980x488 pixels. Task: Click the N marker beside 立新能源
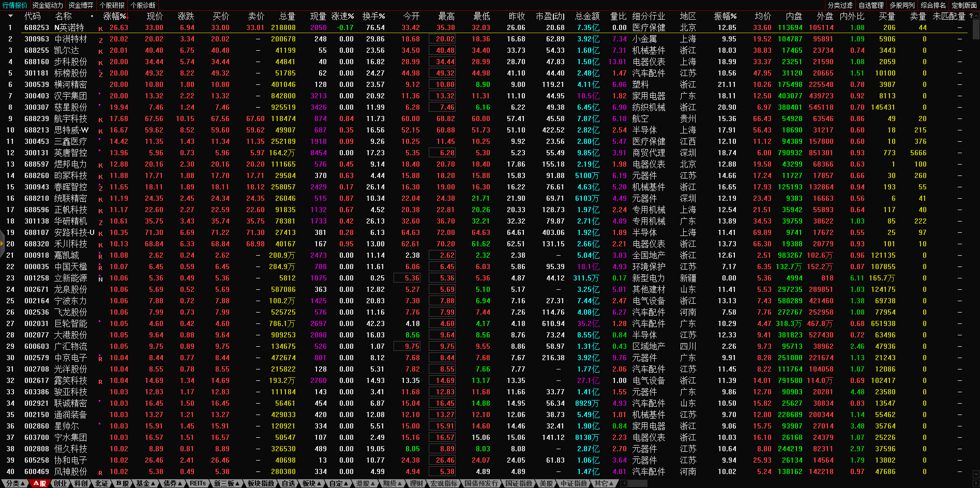[x=100, y=279]
